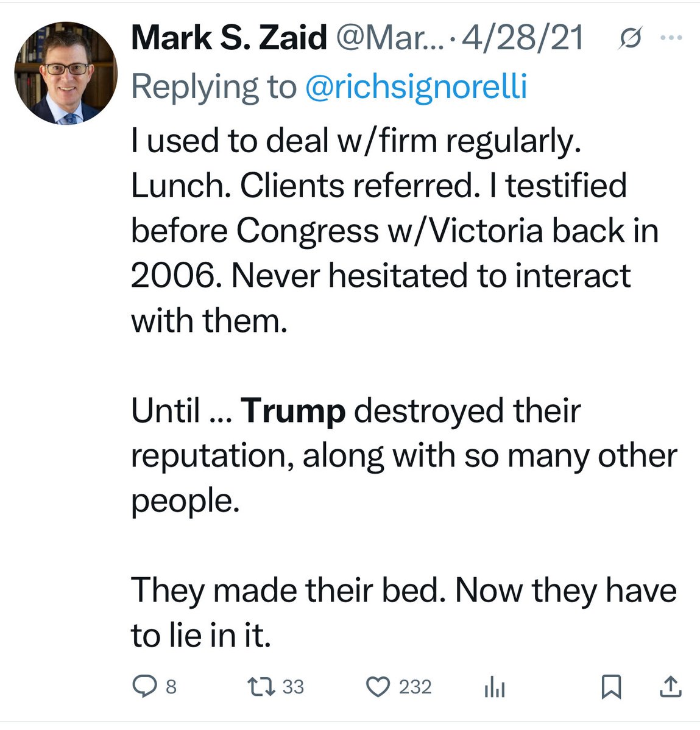
Task: Click the Mark S. Zaid display name
Action: [x=229, y=38]
